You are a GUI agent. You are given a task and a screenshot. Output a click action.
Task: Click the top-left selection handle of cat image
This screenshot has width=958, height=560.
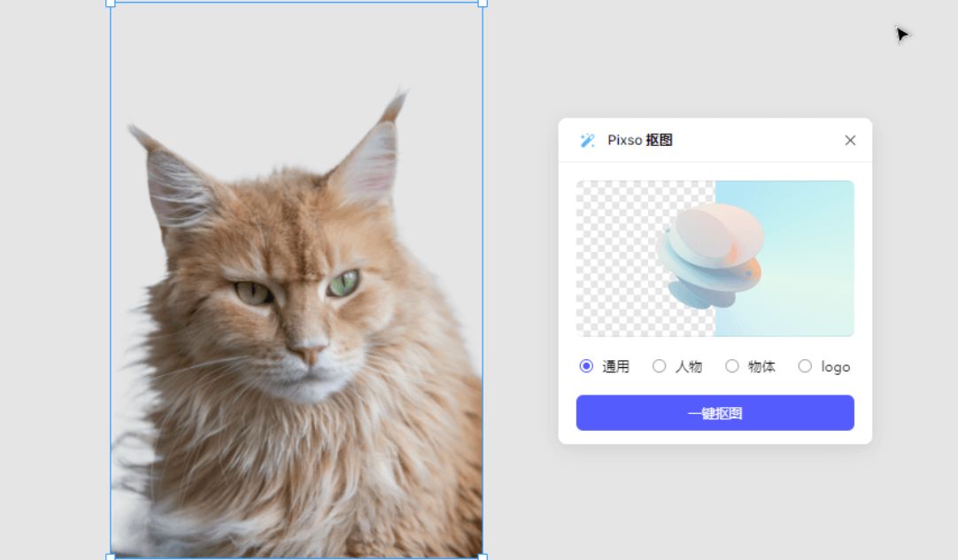[111, 3]
